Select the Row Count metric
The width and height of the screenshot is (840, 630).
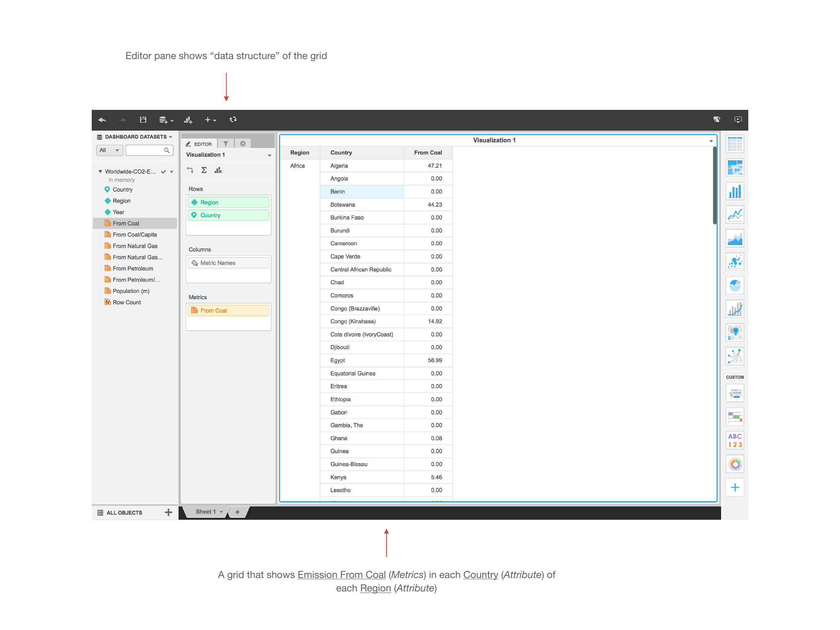[126, 302]
